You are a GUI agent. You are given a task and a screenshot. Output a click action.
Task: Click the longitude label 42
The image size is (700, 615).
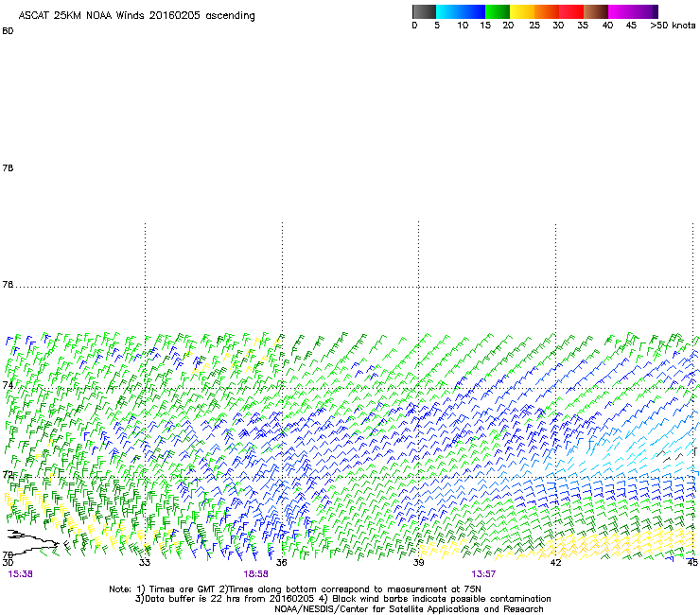pyautogui.click(x=555, y=562)
